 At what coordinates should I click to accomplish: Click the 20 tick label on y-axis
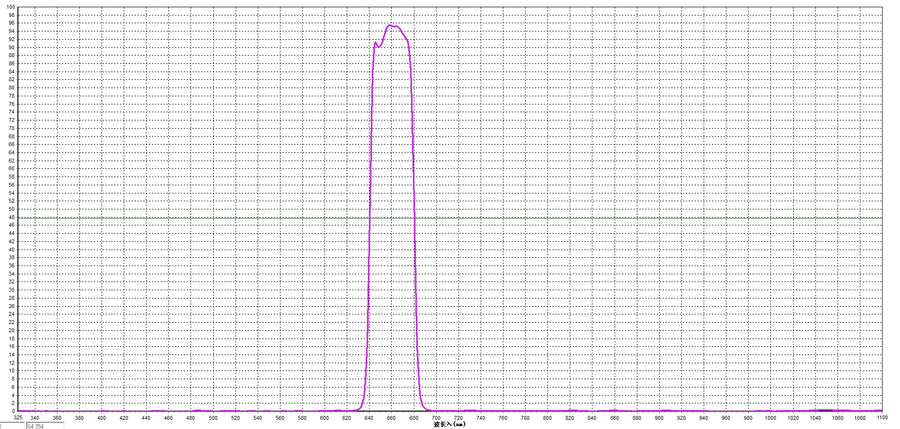[10, 330]
